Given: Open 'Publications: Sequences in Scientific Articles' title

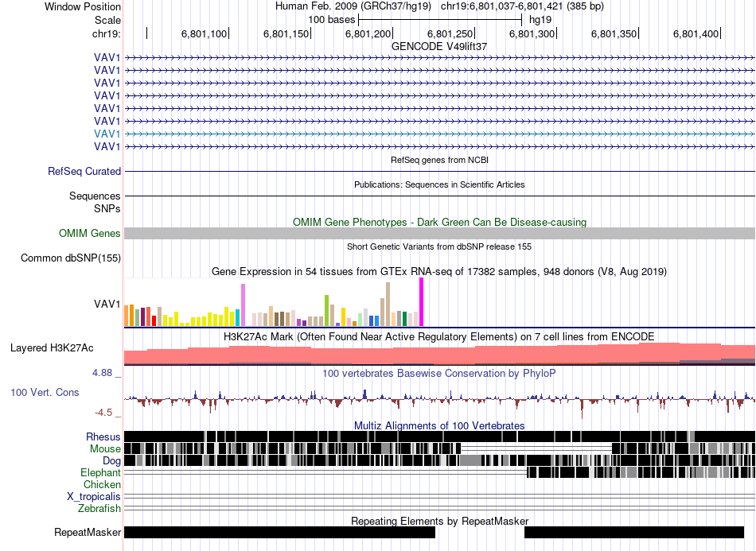Looking at the screenshot, I should point(439,184).
